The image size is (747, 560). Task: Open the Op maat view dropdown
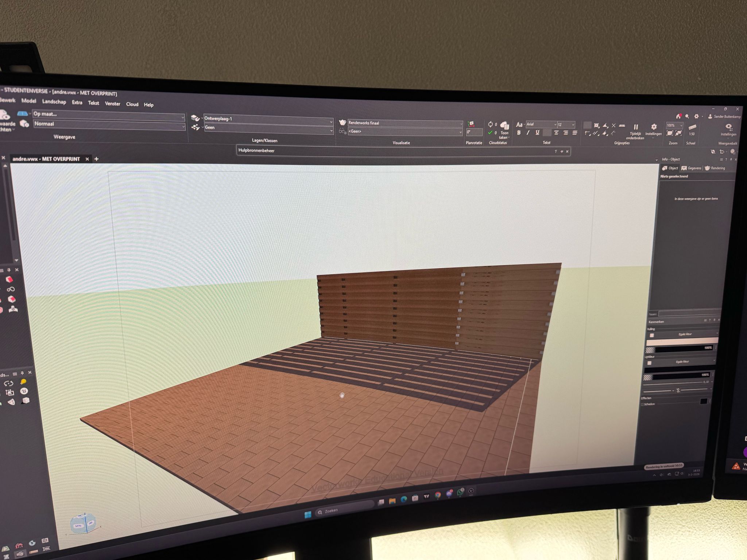[x=109, y=116]
